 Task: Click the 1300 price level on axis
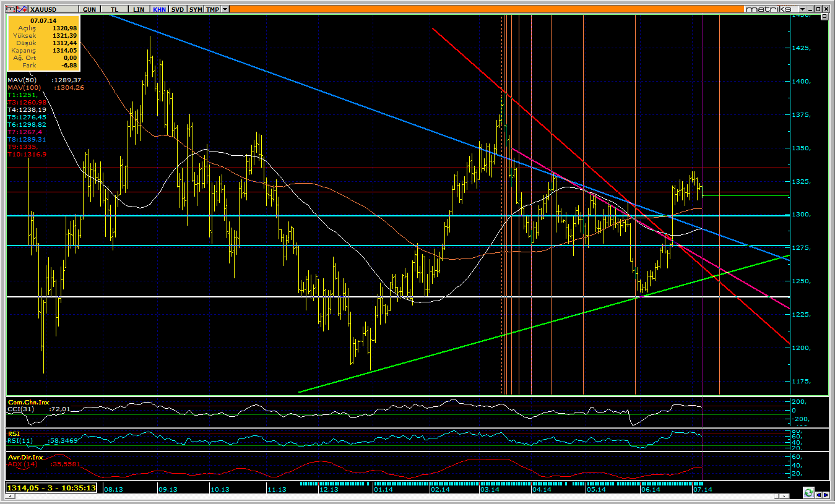pos(800,215)
